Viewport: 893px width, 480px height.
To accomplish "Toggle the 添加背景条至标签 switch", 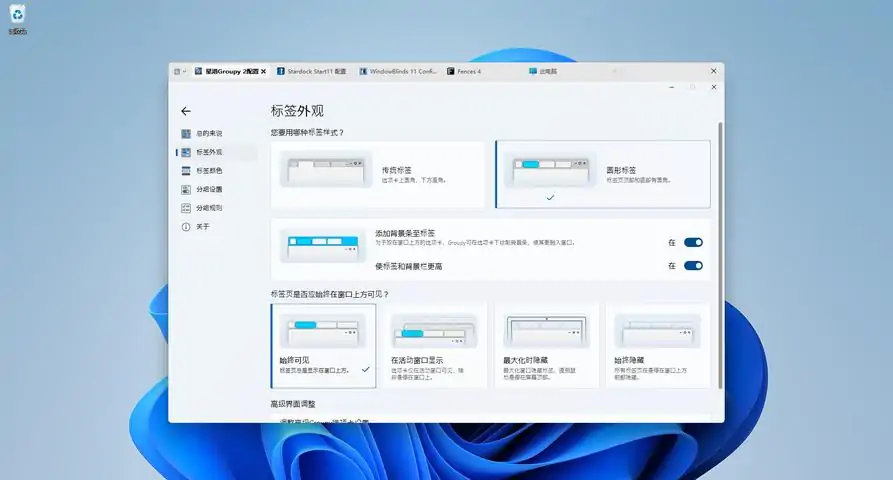I will [x=693, y=242].
